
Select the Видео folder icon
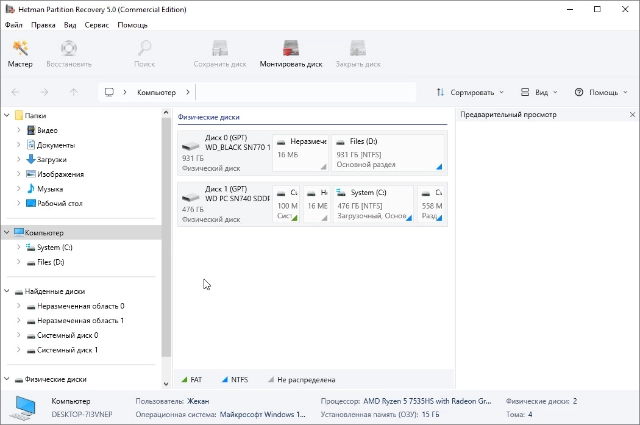pos(31,130)
